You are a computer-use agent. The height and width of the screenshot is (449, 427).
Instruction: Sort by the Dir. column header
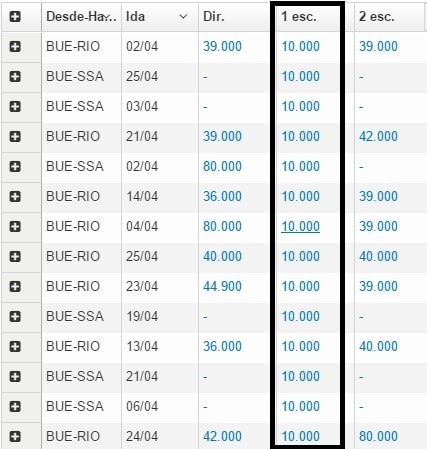214,16
